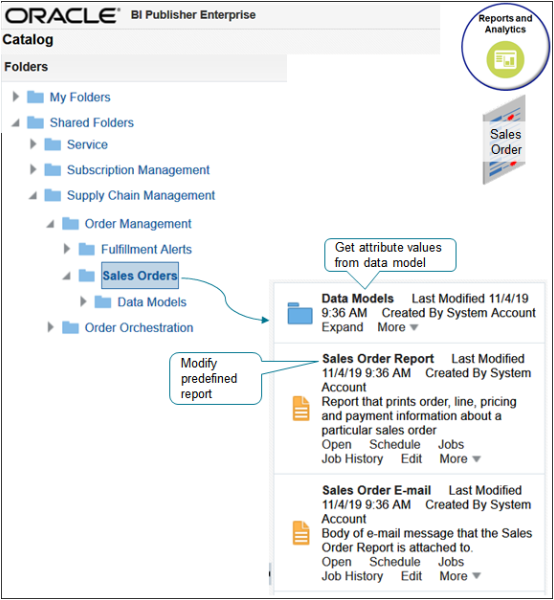Viewport: 554px width, 600px height.
Task: Collapse the Sales Orders node
Action: pos(67,276)
